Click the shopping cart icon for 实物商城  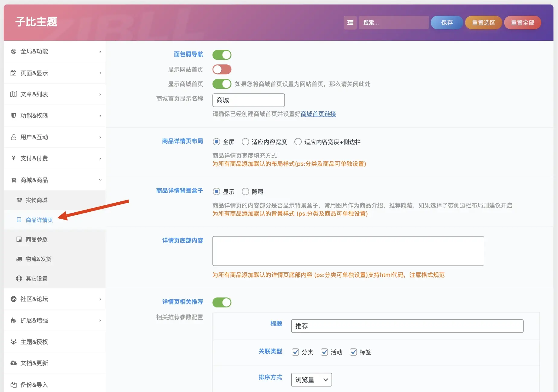click(x=19, y=200)
